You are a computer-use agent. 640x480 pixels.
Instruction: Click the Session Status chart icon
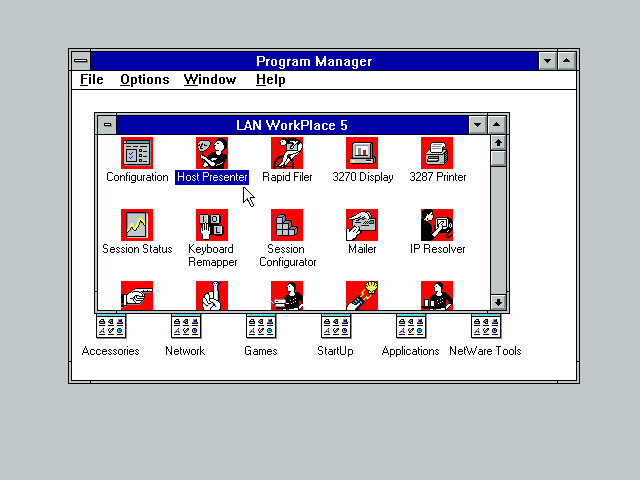[x=137, y=225]
